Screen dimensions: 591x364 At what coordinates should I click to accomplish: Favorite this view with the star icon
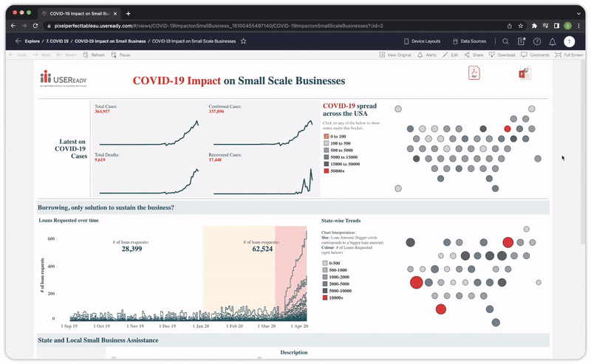point(243,41)
